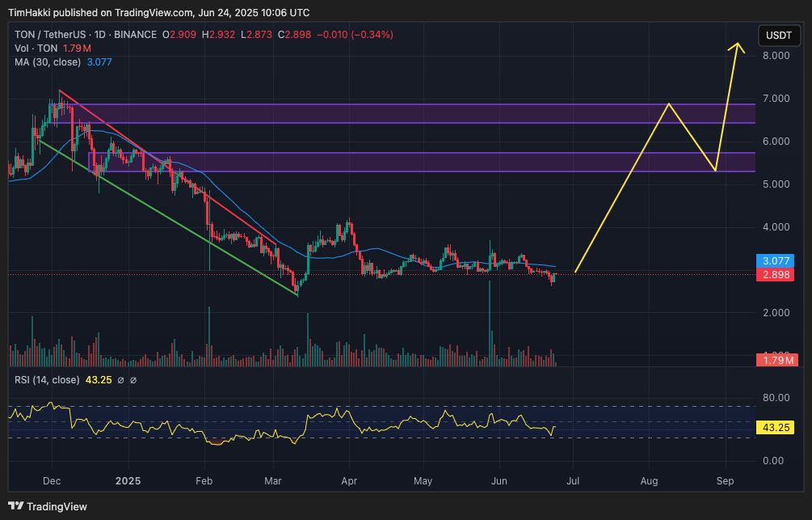Click the "1.79 M" volume value in the legend
This screenshot has width=812, height=520.
tap(77, 49)
